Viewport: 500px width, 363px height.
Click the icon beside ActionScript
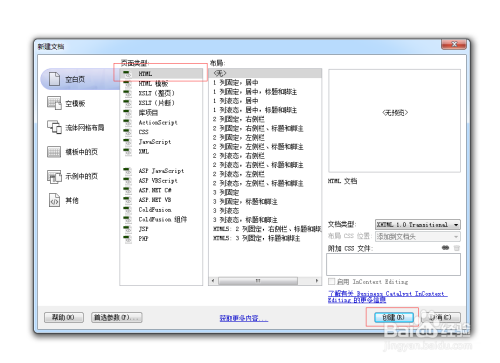(127, 122)
